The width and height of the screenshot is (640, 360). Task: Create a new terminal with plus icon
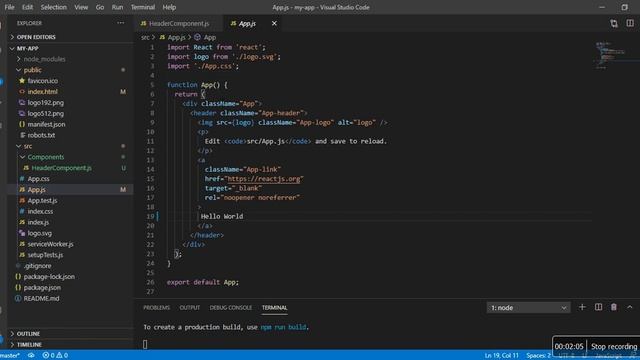582,307
